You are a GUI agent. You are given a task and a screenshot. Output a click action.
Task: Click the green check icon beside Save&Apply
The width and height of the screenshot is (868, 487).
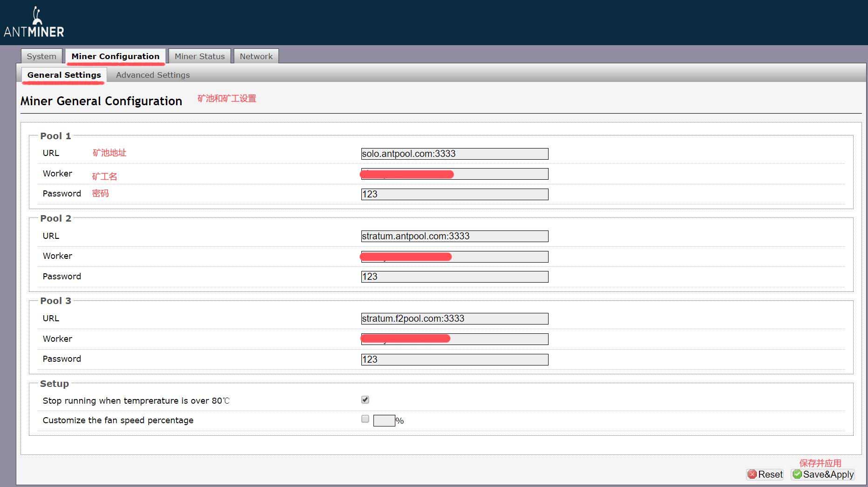tap(797, 474)
